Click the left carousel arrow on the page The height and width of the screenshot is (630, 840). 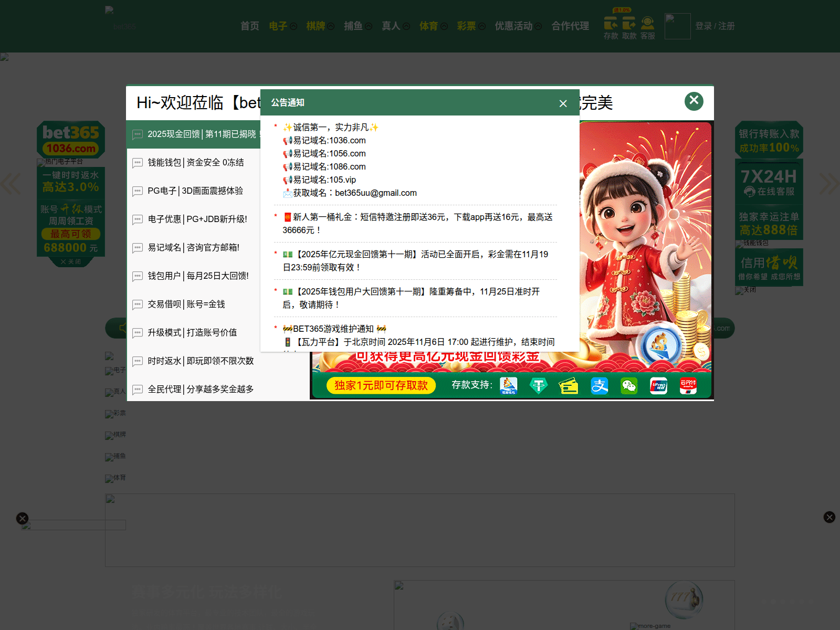(10, 184)
